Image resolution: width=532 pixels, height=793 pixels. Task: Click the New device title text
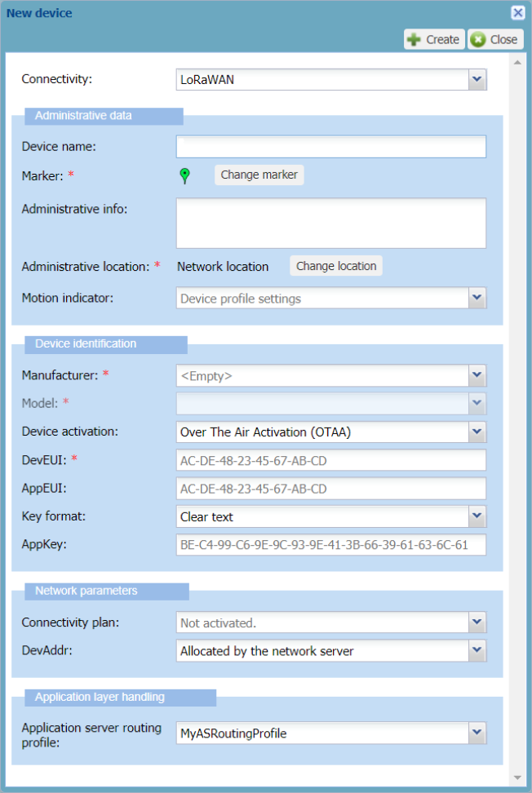coord(39,13)
